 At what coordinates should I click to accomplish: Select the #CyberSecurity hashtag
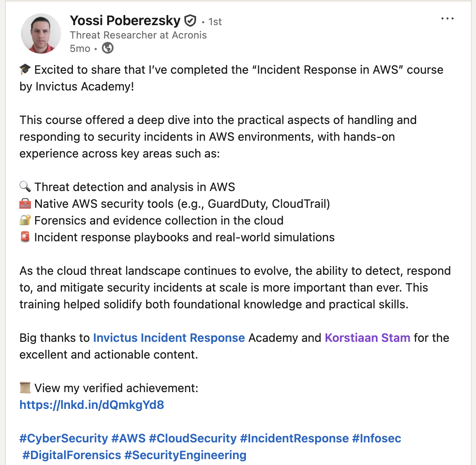coord(64,438)
